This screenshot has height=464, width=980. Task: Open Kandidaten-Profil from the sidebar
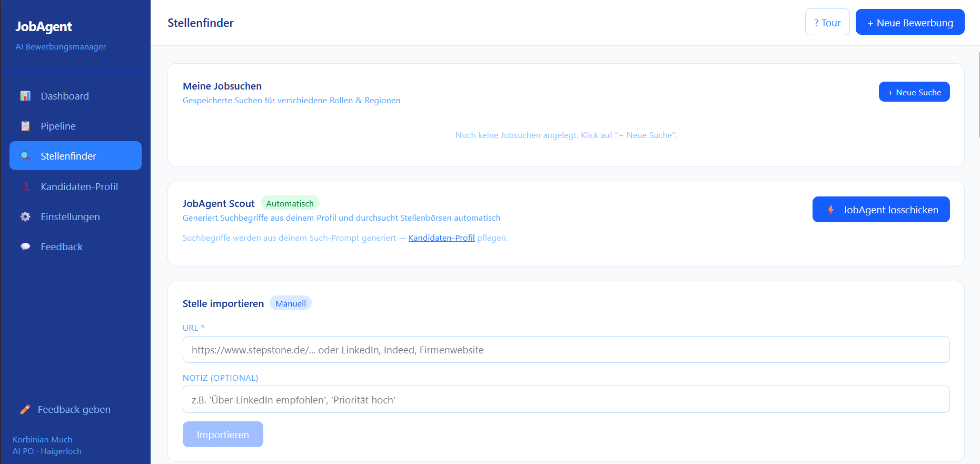click(75, 186)
